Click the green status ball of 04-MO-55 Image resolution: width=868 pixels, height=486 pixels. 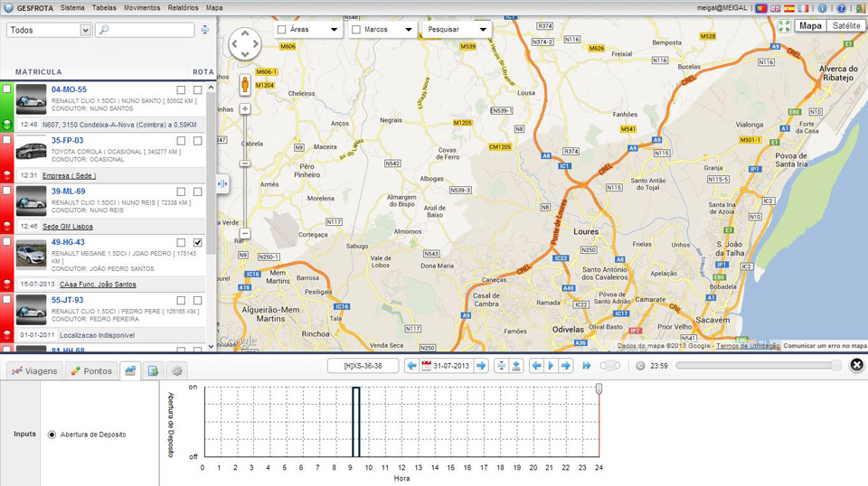(7, 125)
